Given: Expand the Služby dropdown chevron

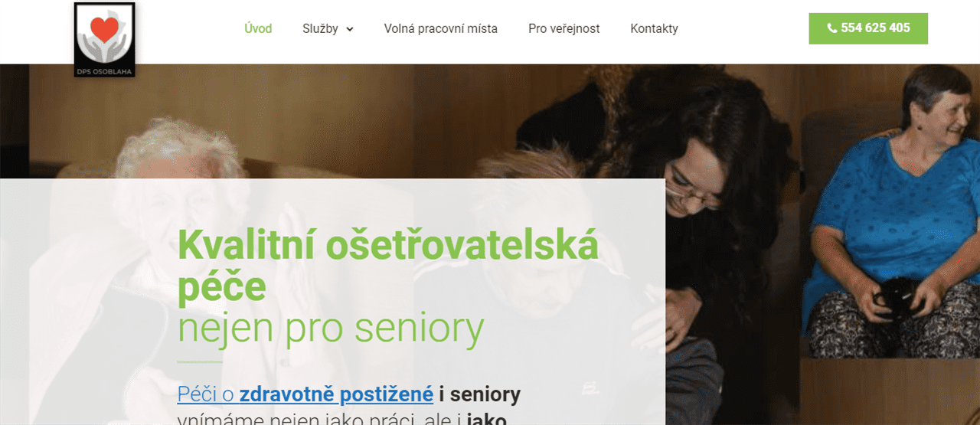Looking at the screenshot, I should 350,29.
